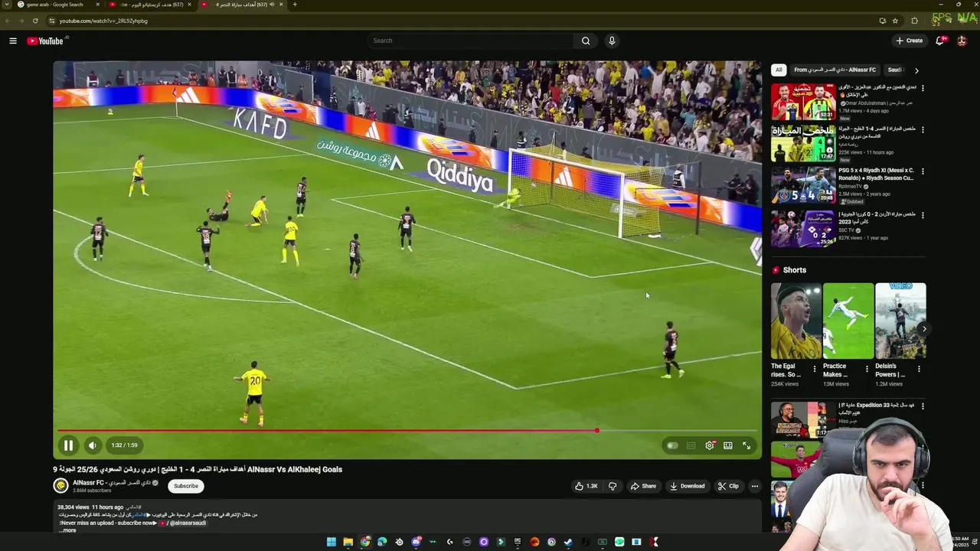980x551 pixels.
Task: Click the search magnifier button
Action: (x=586, y=41)
